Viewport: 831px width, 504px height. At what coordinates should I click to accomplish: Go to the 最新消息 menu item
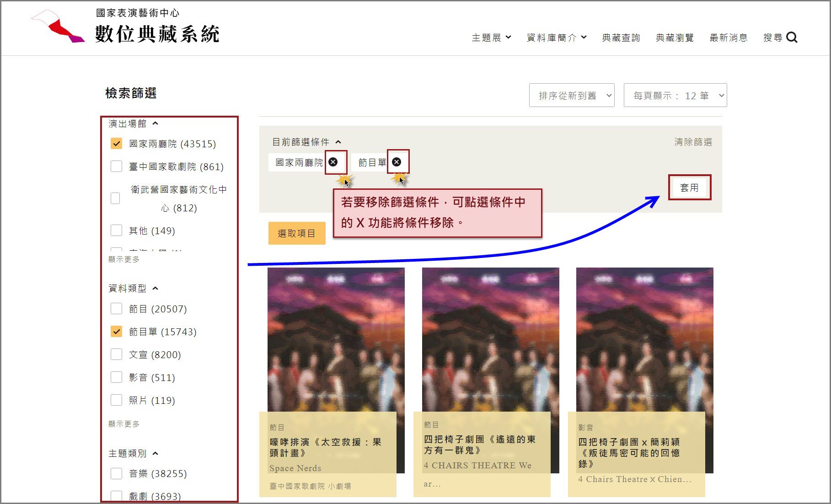728,38
